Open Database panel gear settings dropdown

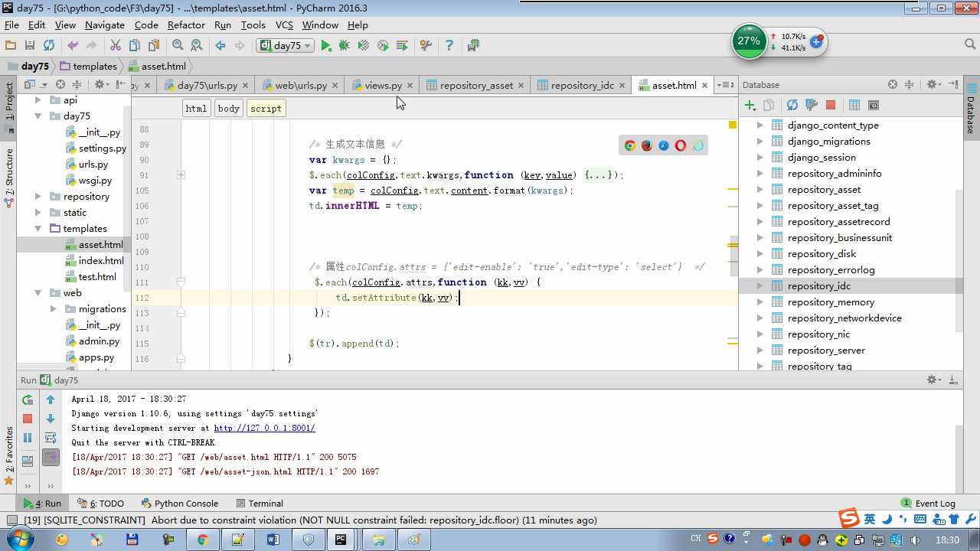pos(933,84)
